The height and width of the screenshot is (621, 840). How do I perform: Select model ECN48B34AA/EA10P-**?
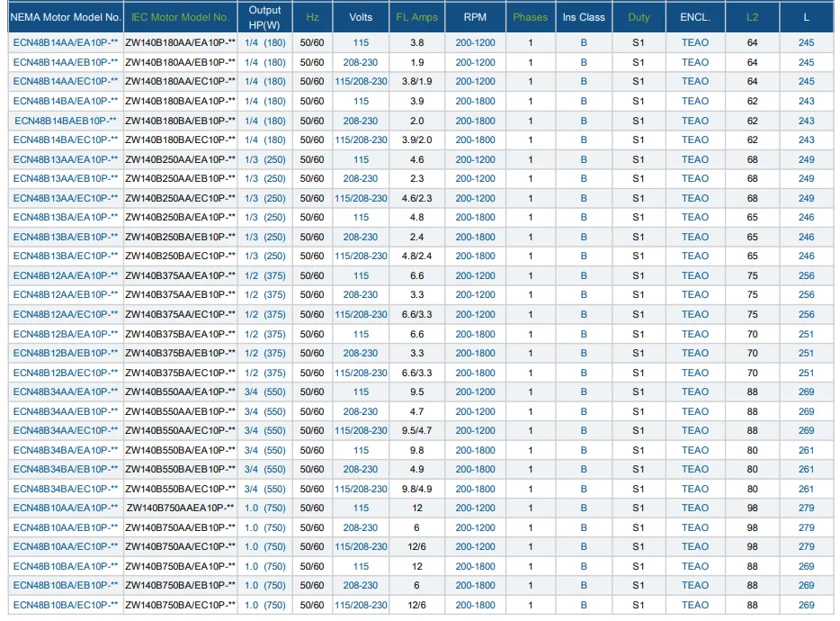(66, 392)
